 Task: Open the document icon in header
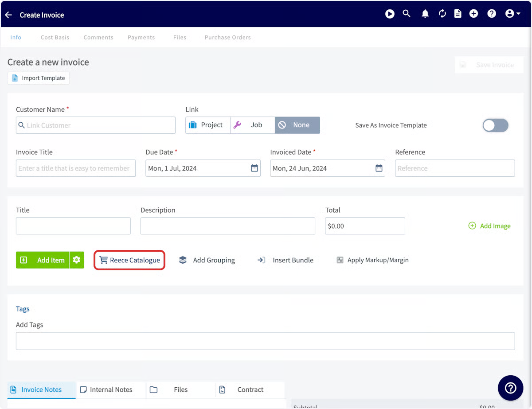click(x=458, y=14)
